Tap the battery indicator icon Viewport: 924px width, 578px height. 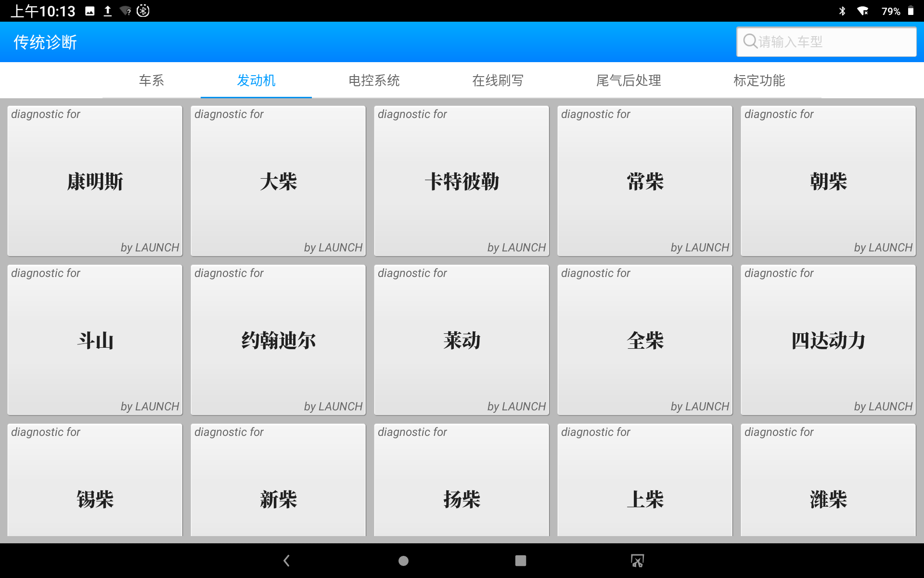(911, 11)
